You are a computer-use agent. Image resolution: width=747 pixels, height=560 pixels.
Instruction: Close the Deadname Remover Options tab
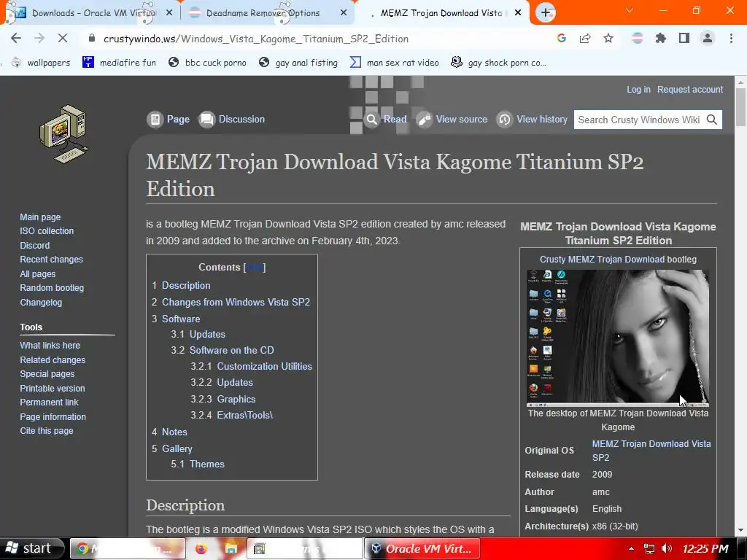coord(344,13)
